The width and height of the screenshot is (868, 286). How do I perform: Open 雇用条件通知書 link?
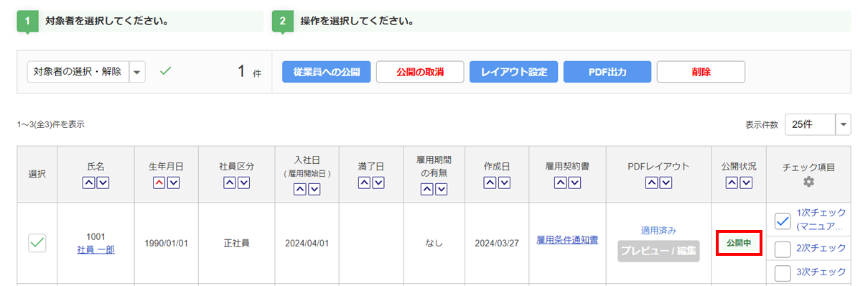(x=567, y=240)
